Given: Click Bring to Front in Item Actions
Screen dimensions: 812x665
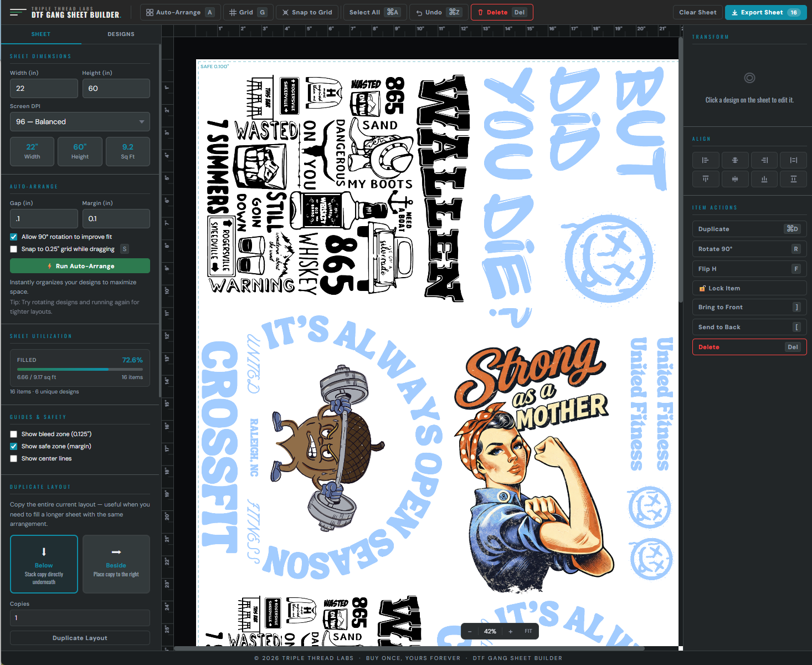Looking at the screenshot, I should click(749, 307).
